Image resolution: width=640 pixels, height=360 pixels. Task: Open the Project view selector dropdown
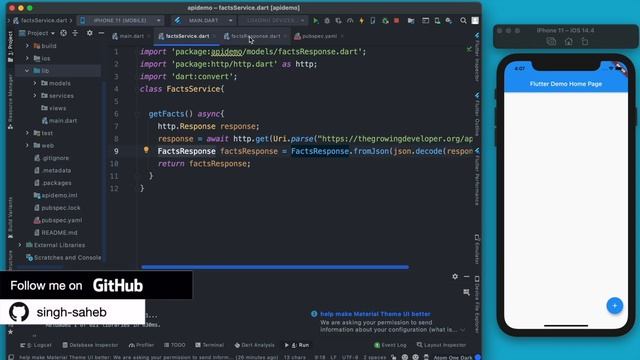[37, 33]
